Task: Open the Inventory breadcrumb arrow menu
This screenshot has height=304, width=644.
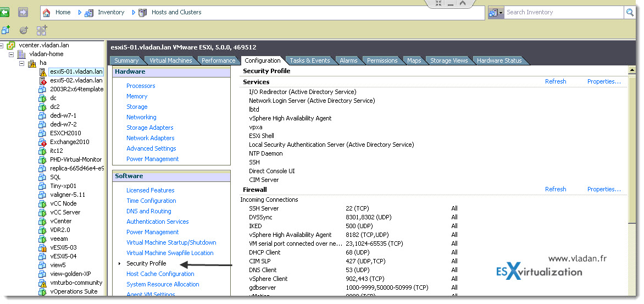Action: 134,13
